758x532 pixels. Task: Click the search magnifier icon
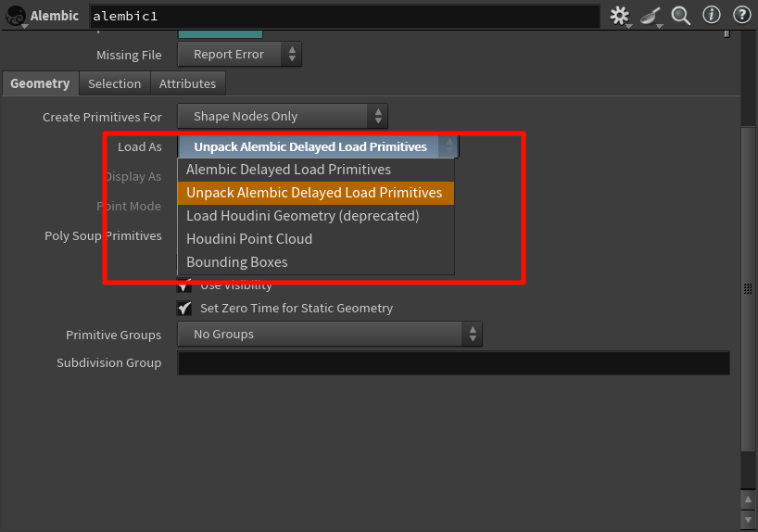(681, 16)
